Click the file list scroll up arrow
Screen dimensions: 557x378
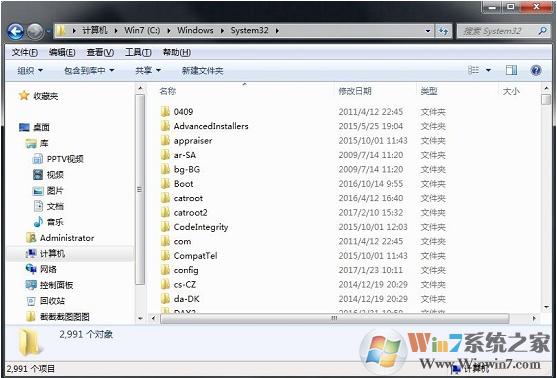coord(546,87)
